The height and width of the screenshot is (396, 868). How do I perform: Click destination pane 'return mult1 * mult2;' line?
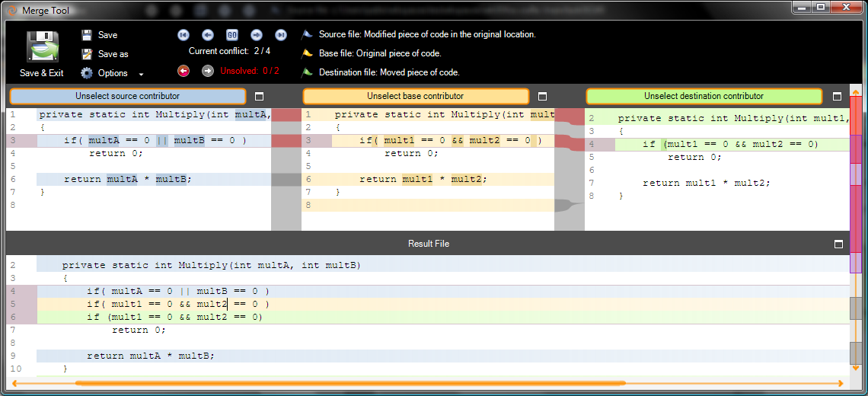click(x=707, y=183)
